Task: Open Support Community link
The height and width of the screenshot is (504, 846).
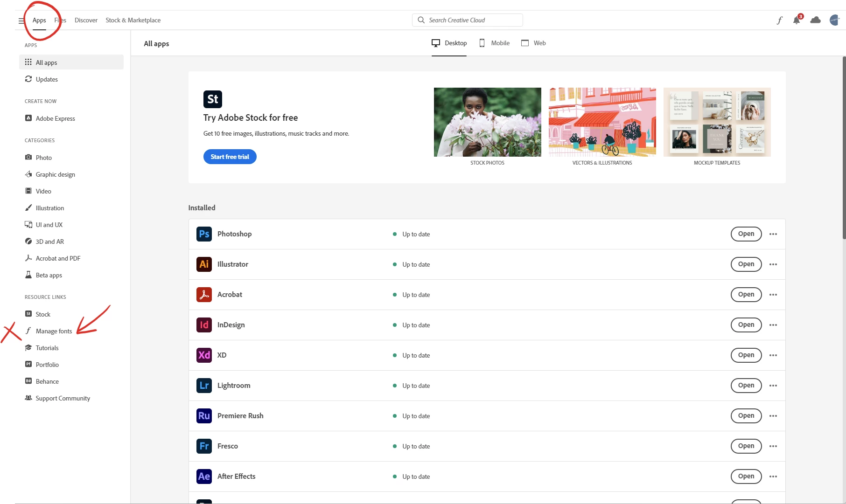Action: [x=71, y=398]
